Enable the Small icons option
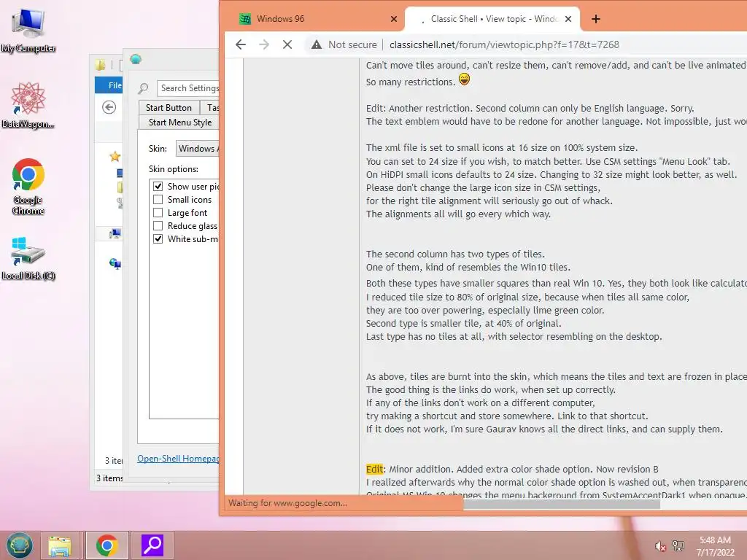The image size is (747, 560). click(158, 200)
